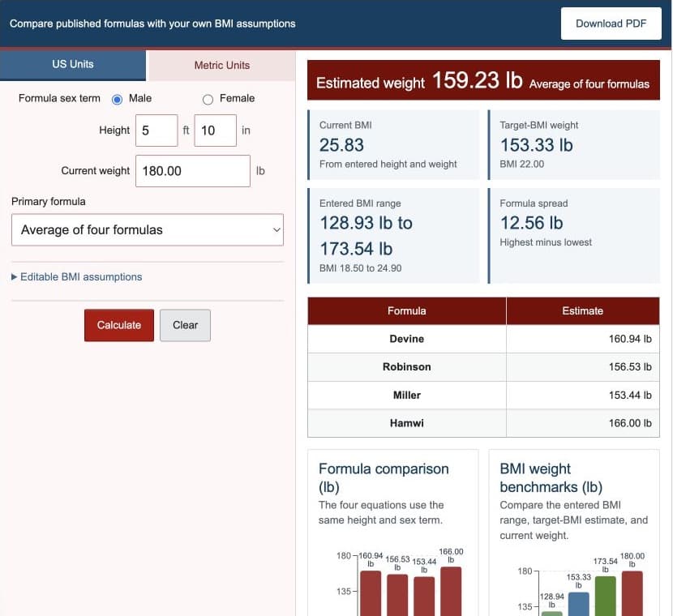Viewport: 673px width, 616px height.
Task: Click the Highest minus lowest caption
Action: pos(546,242)
